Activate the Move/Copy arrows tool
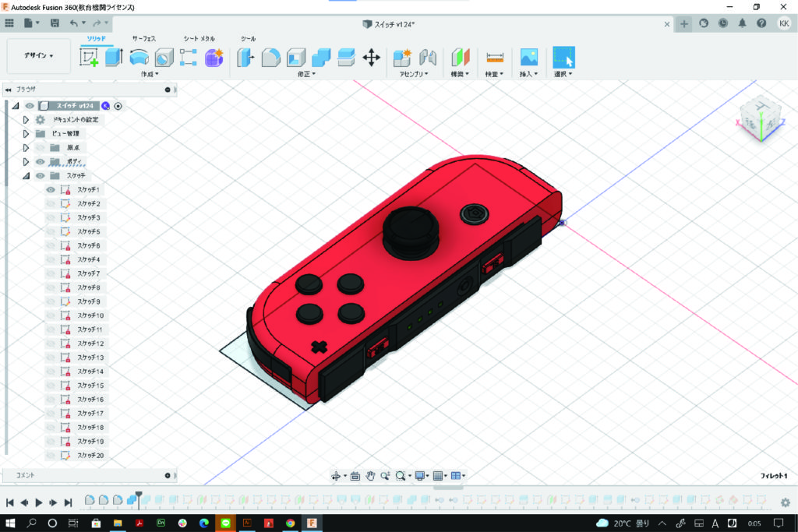Viewport: 798px width, 532px height. pyautogui.click(x=371, y=57)
